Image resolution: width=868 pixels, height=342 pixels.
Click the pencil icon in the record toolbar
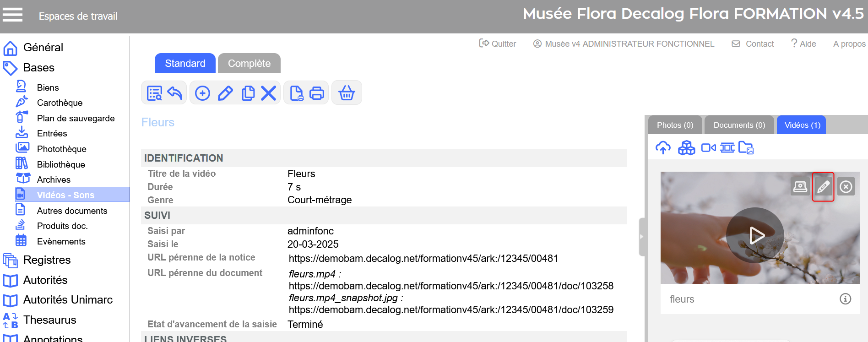coord(225,93)
